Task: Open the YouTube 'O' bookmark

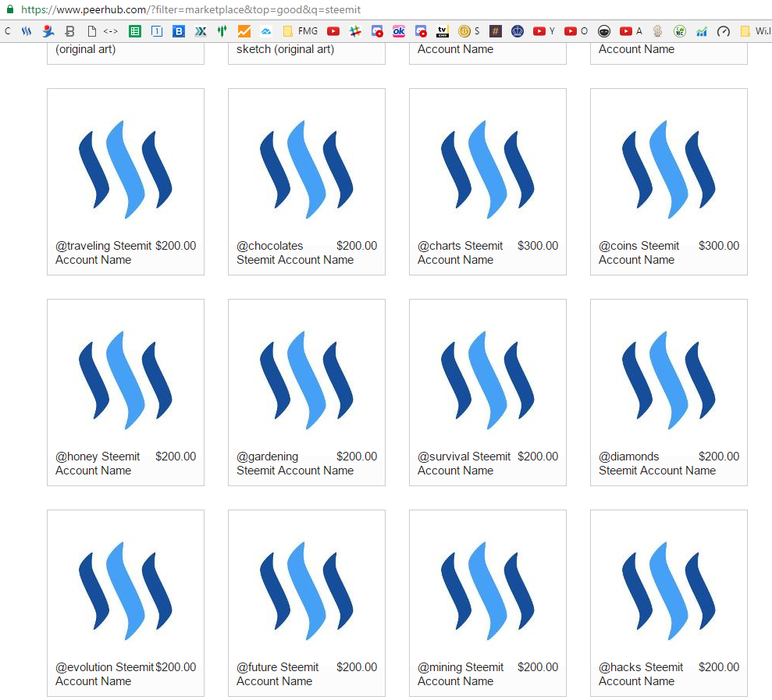Action: pos(576,31)
